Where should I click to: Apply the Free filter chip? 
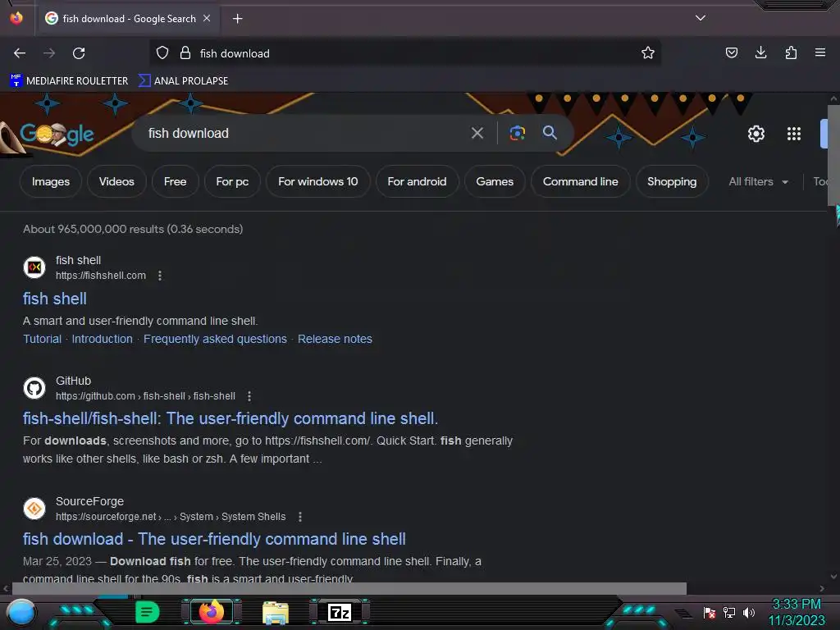[176, 181]
